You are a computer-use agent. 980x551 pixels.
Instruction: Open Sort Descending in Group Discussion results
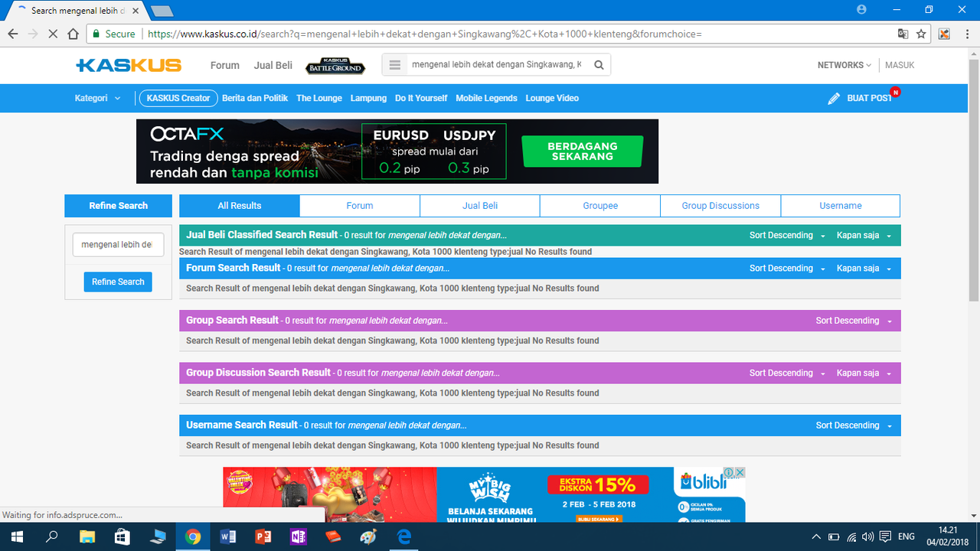tap(787, 373)
